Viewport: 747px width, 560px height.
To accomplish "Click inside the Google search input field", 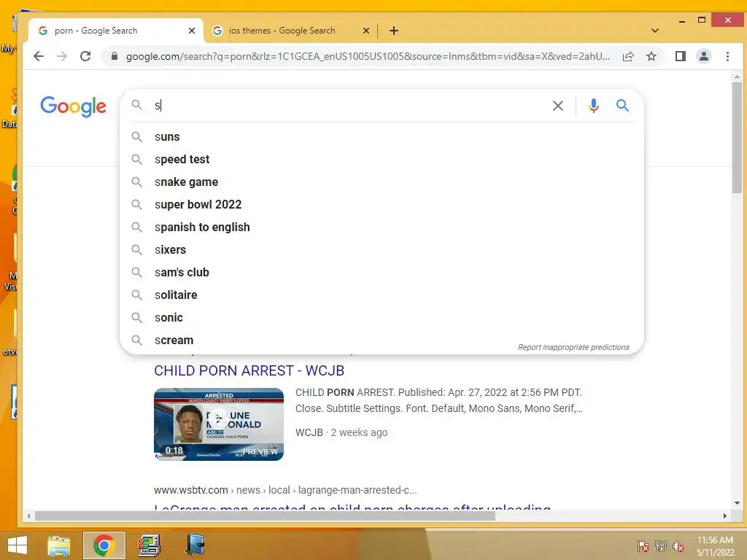I will (350, 106).
